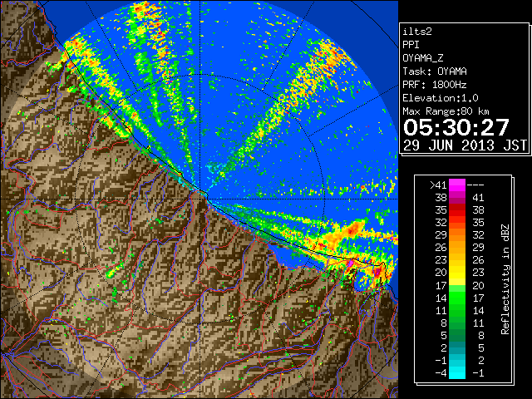Click the cyan -4 dBZ legend swatch
This screenshot has height=399, width=532.
[x=457, y=373]
